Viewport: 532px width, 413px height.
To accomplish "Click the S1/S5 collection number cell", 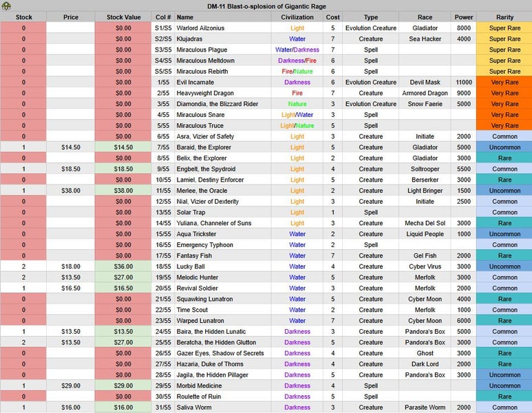I will pos(163,28).
